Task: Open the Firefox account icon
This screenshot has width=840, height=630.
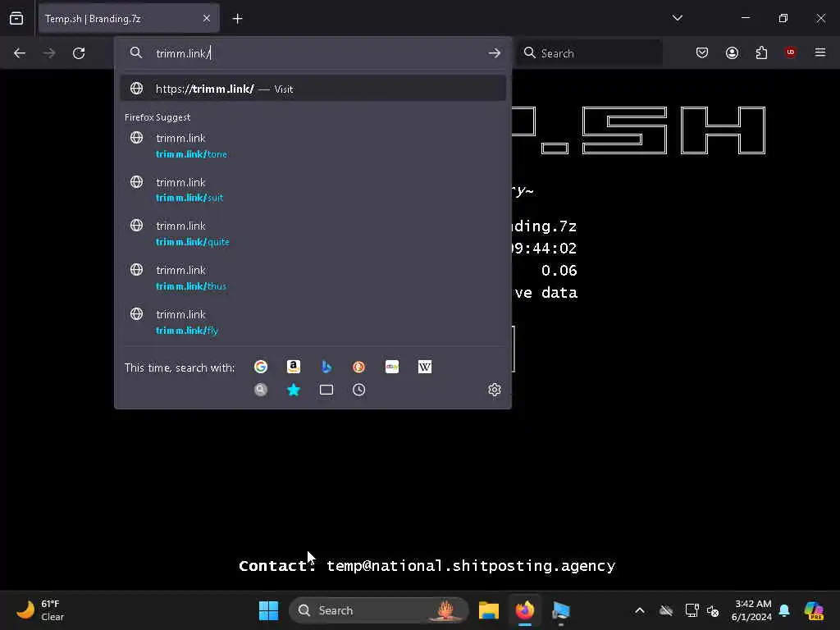Action: (x=732, y=52)
